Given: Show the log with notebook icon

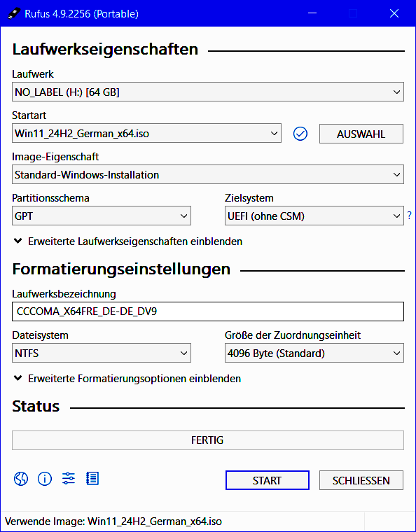Looking at the screenshot, I should [x=92, y=478].
